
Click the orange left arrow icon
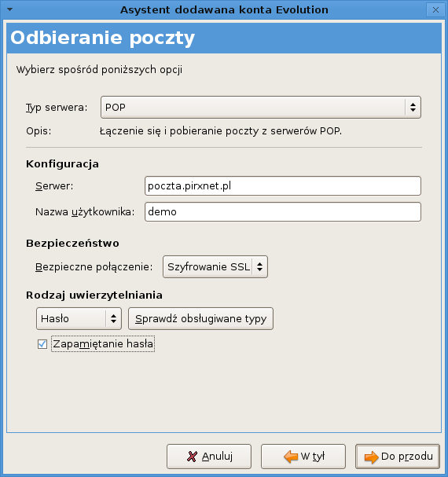click(291, 457)
